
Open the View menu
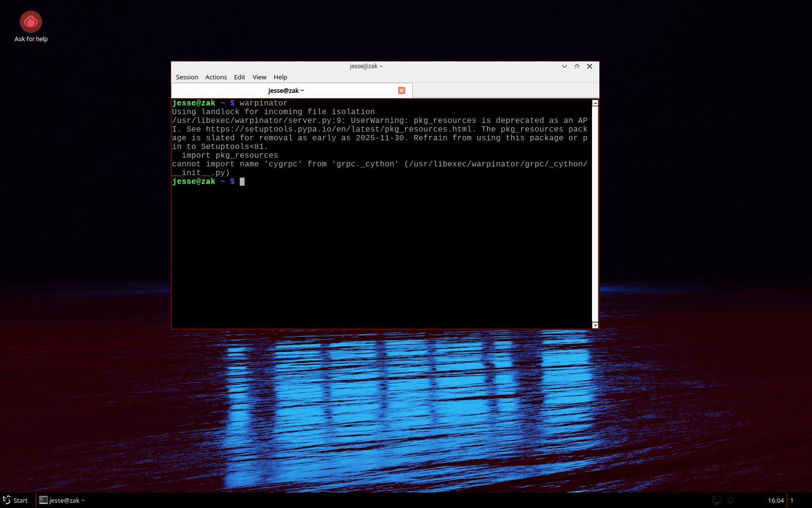[260, 77]
